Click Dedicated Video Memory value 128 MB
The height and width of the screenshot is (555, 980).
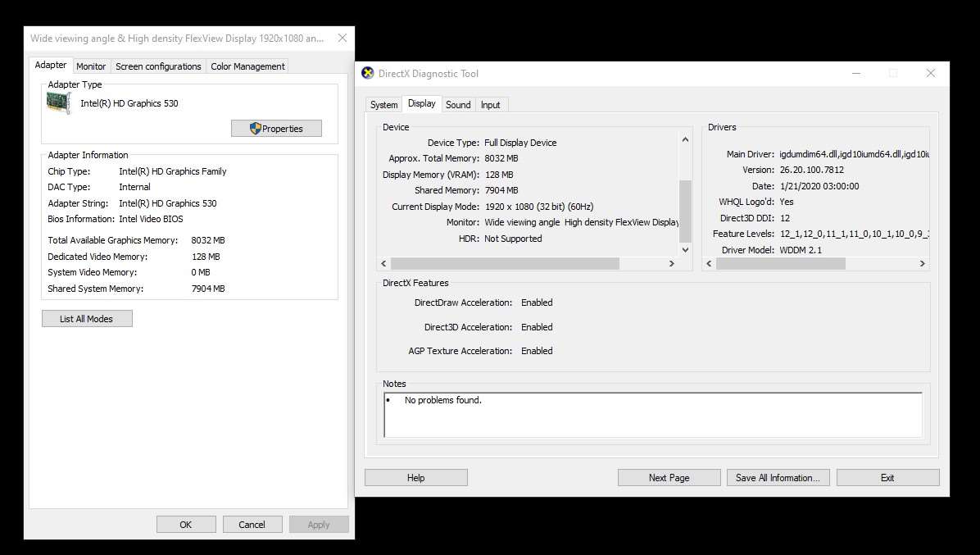(x=206, y=257)
